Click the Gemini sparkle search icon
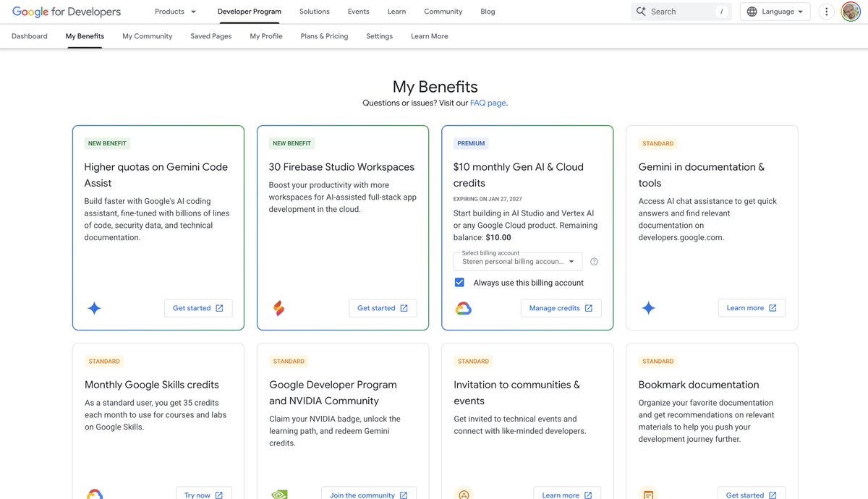The width and height of the screenshot is (868, 499). [641, 12]
